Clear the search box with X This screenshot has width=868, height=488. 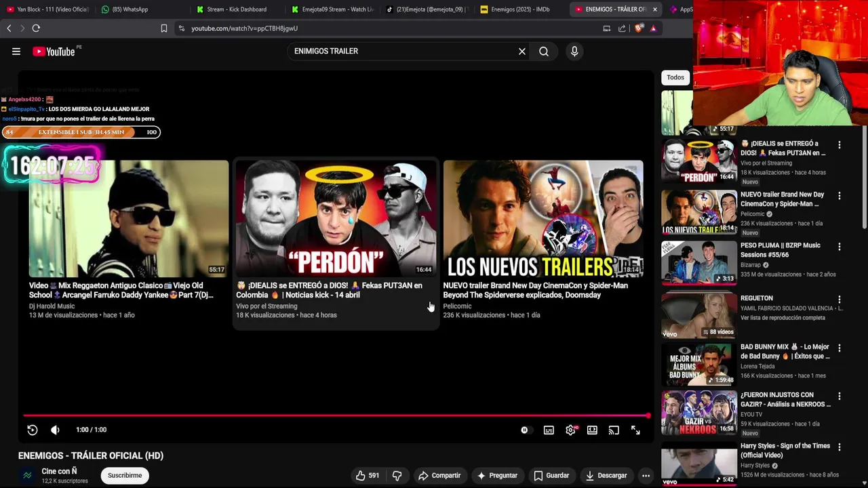(x=522, y=52)
